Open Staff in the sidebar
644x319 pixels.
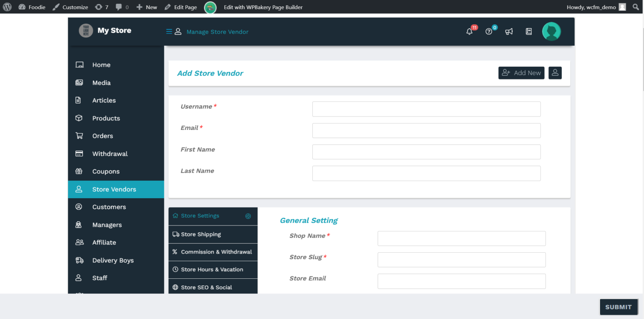(x=116, y=278)
